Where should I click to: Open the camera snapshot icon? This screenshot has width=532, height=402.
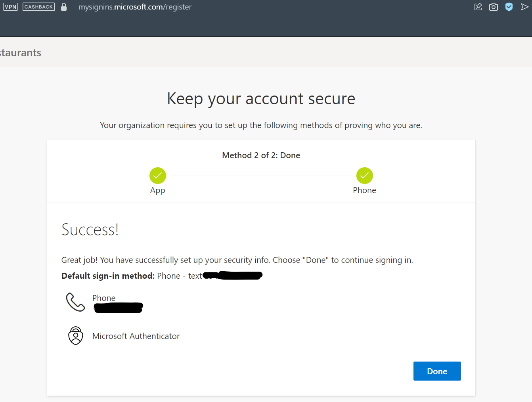click(493, 7)
